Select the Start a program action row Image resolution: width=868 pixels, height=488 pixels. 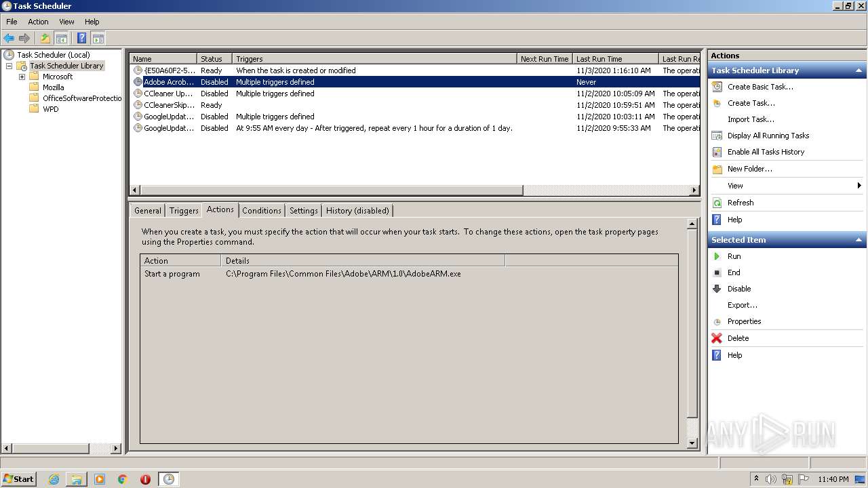click(x=409, y=274)
